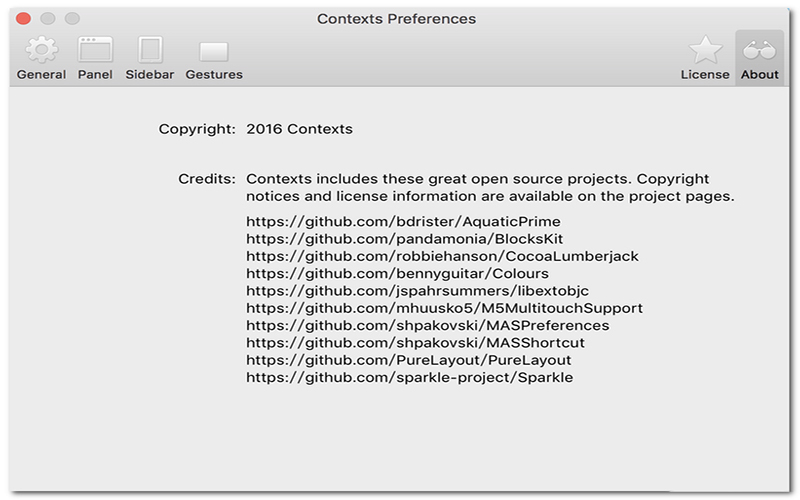Visit the Sparkle project GitHub link

(409, 377)
